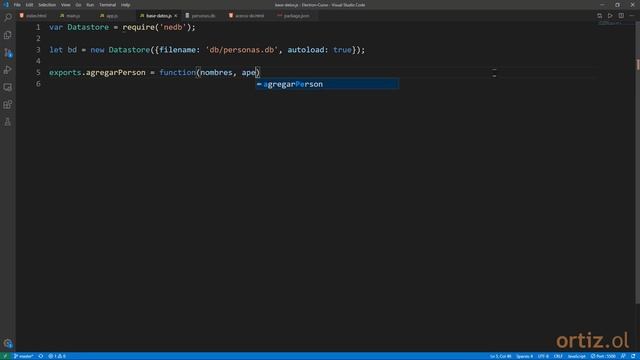Click the CRLF end-of-line indicator
Image resolution: width=640 pixels, height=360 pixels.
558,356
